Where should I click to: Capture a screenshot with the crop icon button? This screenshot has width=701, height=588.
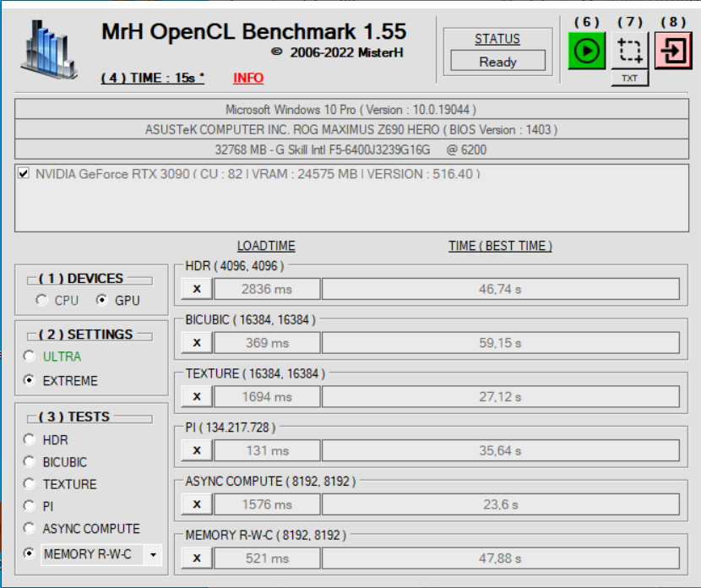629,51
